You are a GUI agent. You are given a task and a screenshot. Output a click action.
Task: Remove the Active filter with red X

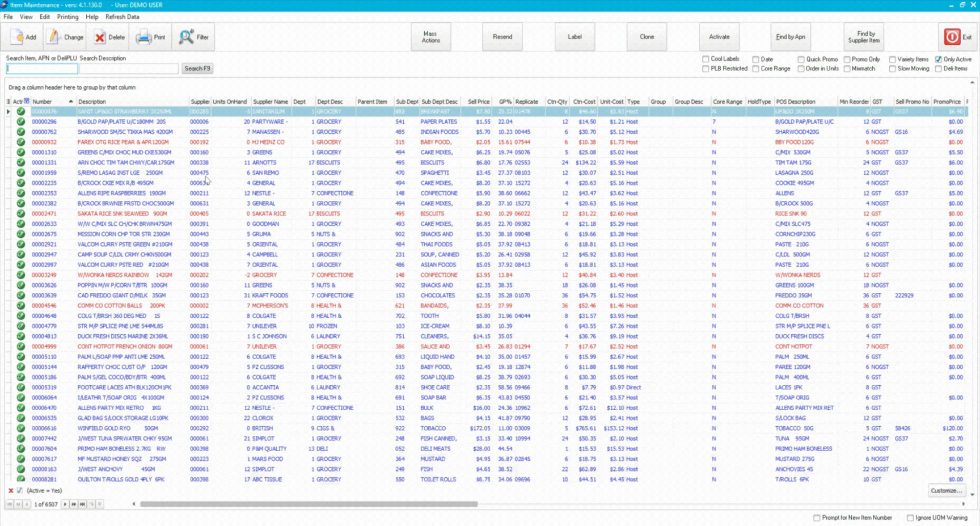click(x=10, y=491)
